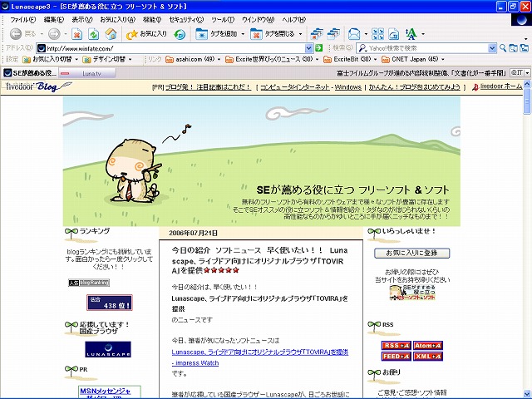This screenshot has height=399, width=532.
Task: Open the ツール(T) menu
Action: click(223, 20)
